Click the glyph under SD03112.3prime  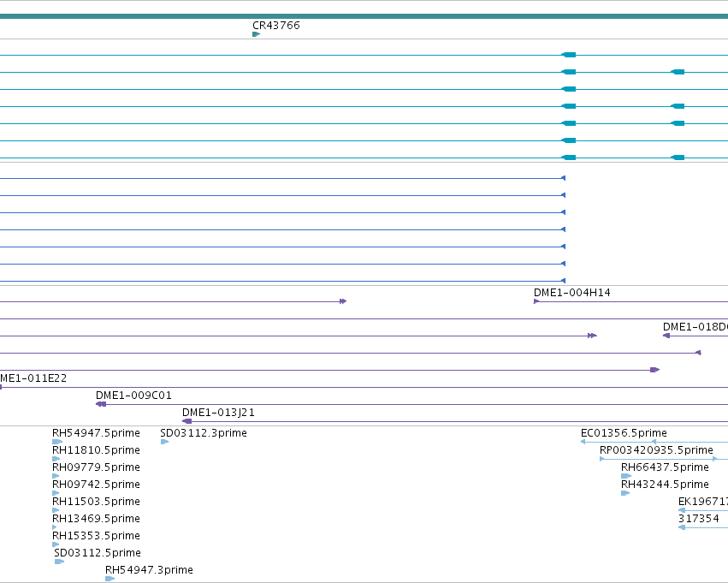pyautogui.click(x=164, y=442)
